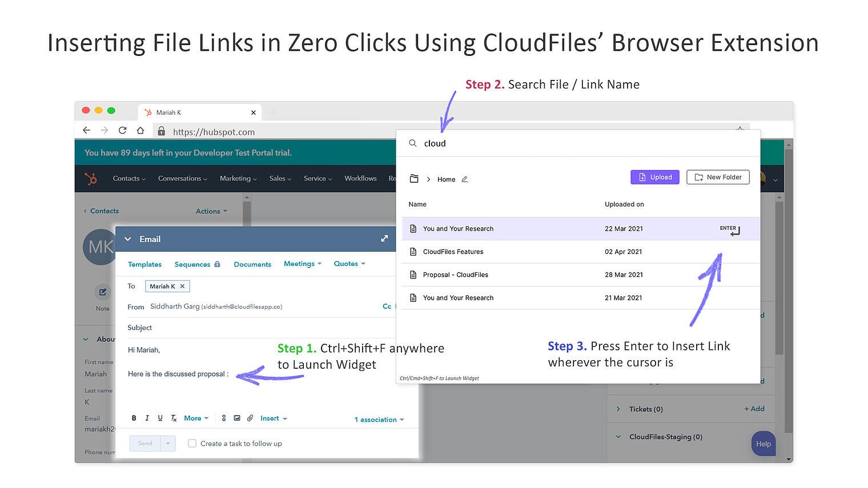Click the bold formatting icon

pyautogui.click(x=134, y=418)
